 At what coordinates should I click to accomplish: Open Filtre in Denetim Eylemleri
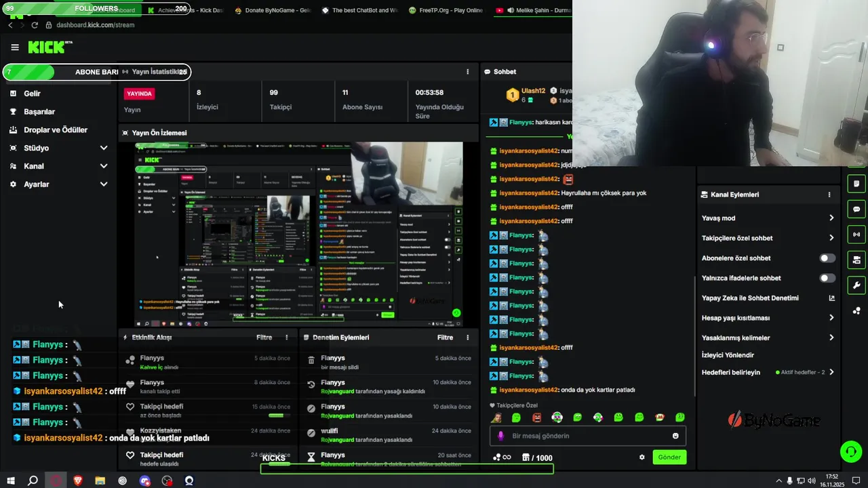(445, 338)
